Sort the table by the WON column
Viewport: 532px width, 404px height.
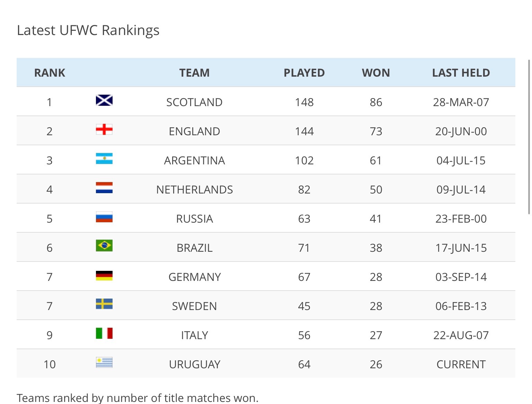376,72
